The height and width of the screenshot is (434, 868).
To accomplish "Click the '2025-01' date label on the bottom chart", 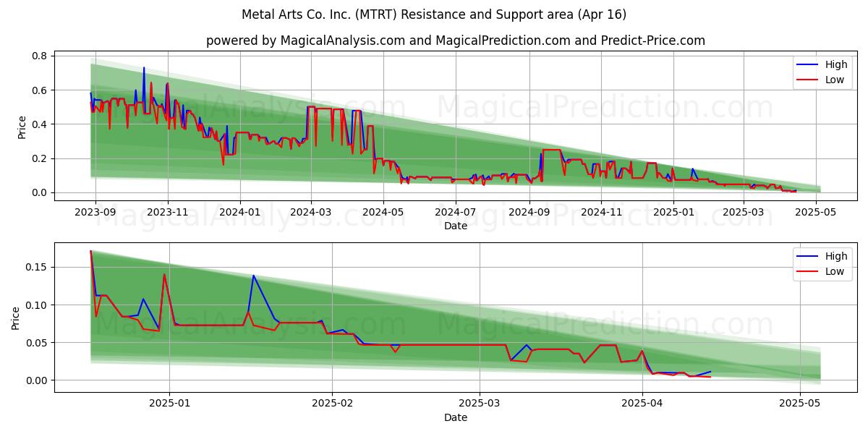I will tap(169, 404).
